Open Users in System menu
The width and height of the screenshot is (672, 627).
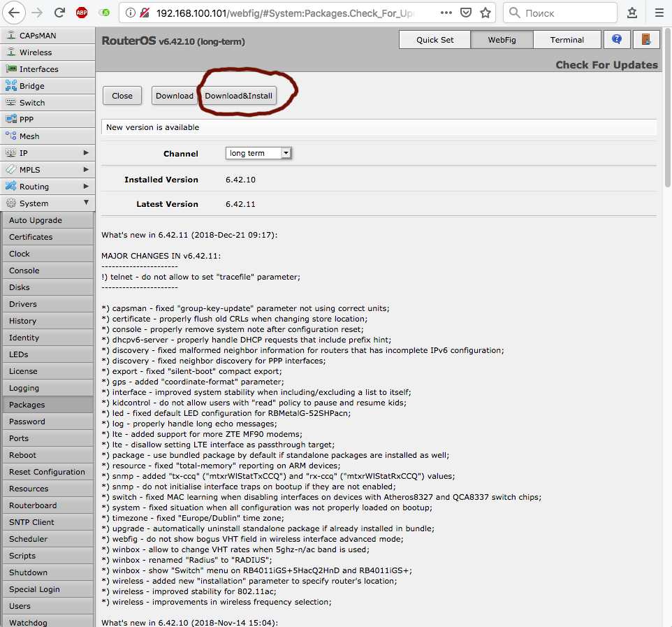pos(48,606)
